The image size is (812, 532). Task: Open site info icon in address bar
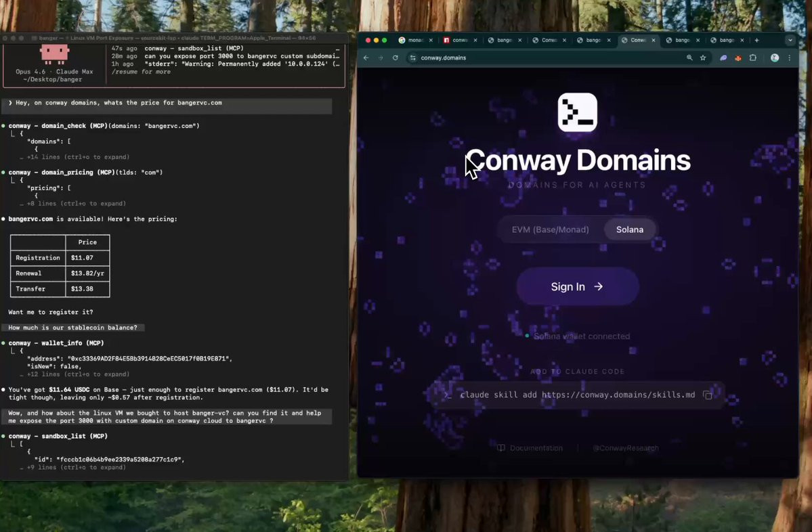pos(412,58)
